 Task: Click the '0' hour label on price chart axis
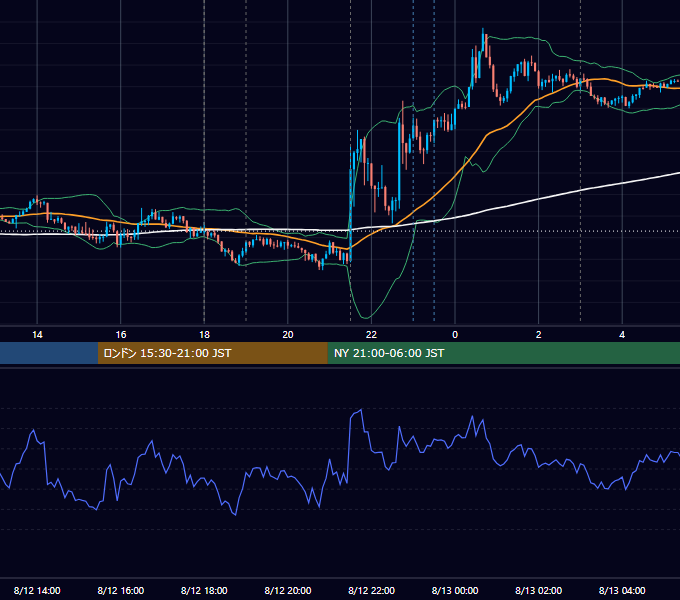455,335
